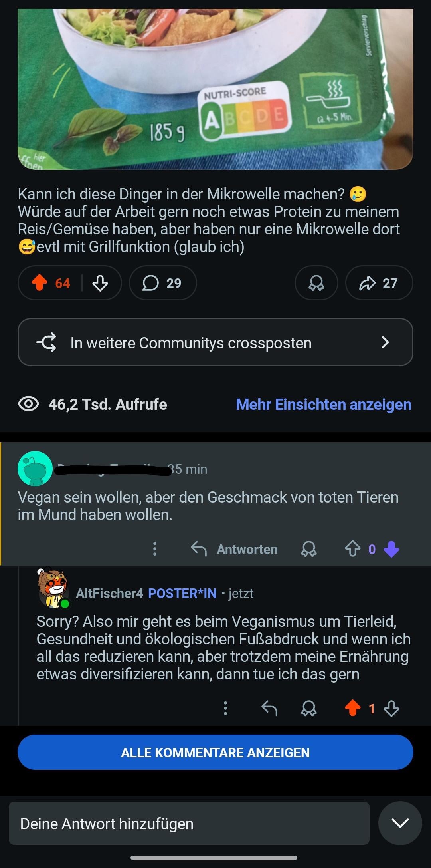
Task: Open AltFischer4 reply's three-dot menu
Action: [225, 709]
